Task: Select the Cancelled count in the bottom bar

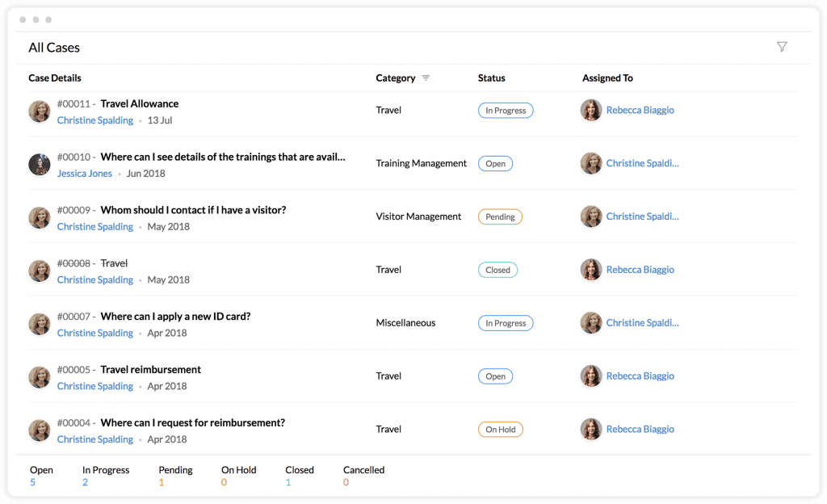Action: click(346, 481)
